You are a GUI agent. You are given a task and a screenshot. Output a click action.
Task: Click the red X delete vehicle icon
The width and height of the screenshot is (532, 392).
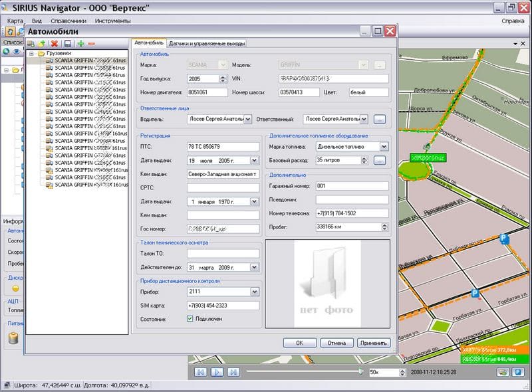click(x=55, y=44)
